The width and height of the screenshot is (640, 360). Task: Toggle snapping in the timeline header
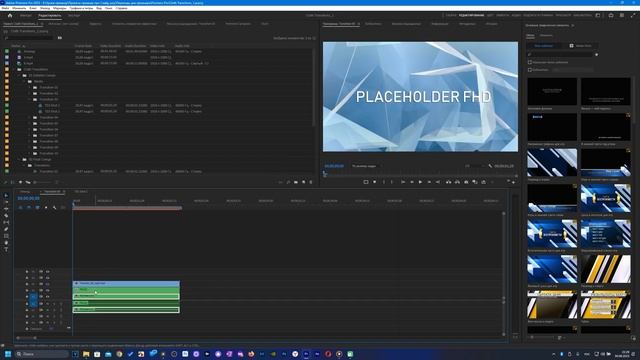(29, 207)
